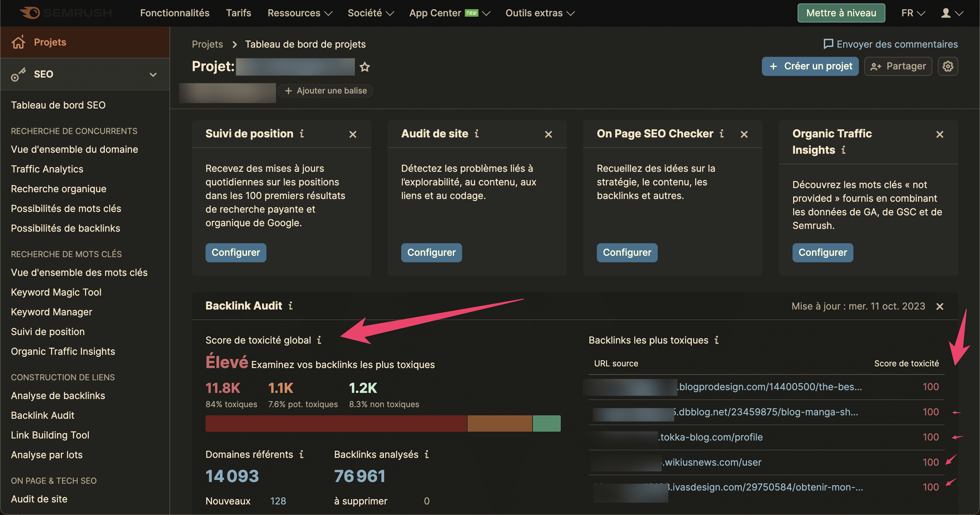
Task: Click green non toxic bar segment
Action: tap(547, 423)
